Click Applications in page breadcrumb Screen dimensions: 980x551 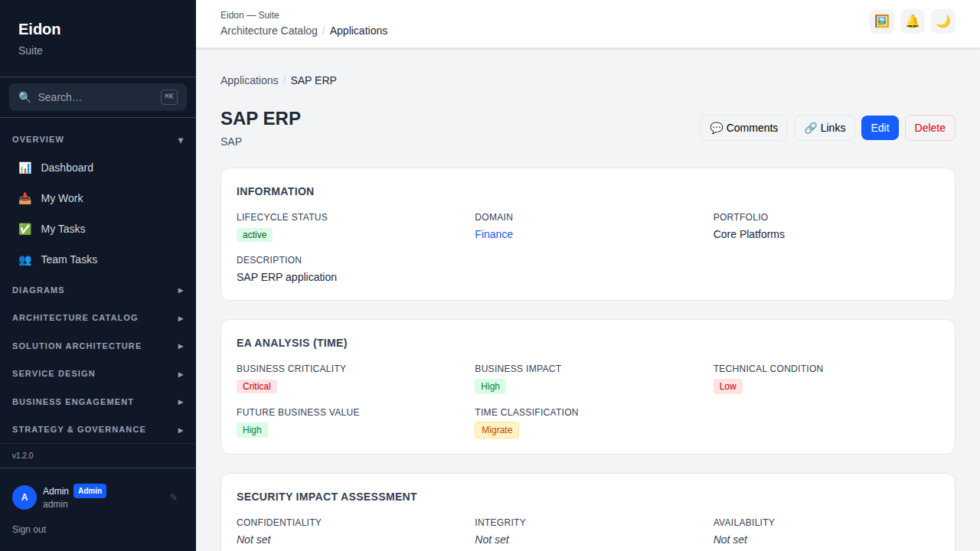coord(250,80)
